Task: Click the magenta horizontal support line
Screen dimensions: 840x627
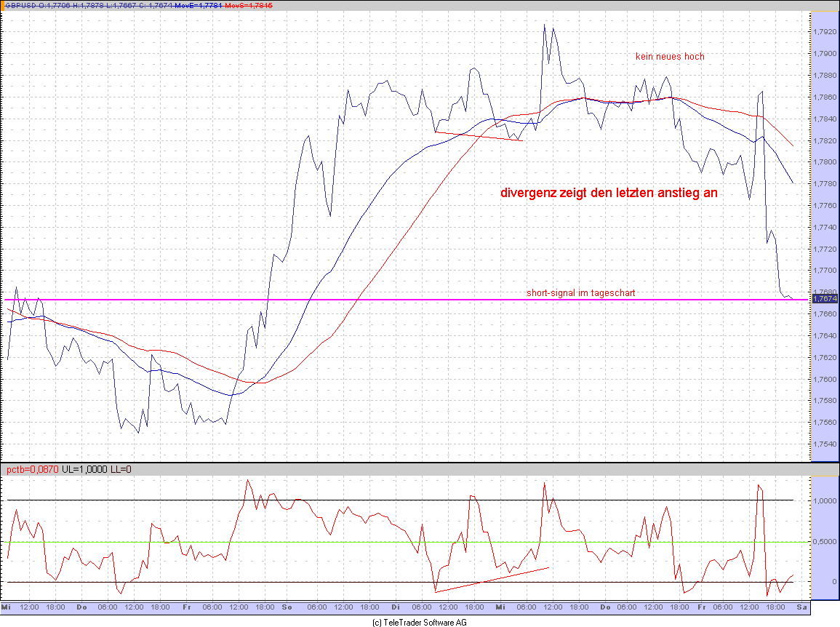Action: pos(407,300)
